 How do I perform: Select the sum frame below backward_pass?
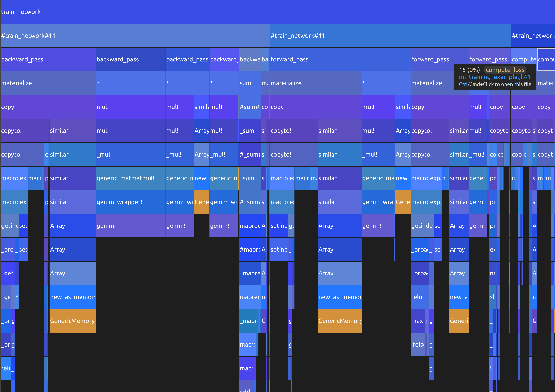(250, 83)
